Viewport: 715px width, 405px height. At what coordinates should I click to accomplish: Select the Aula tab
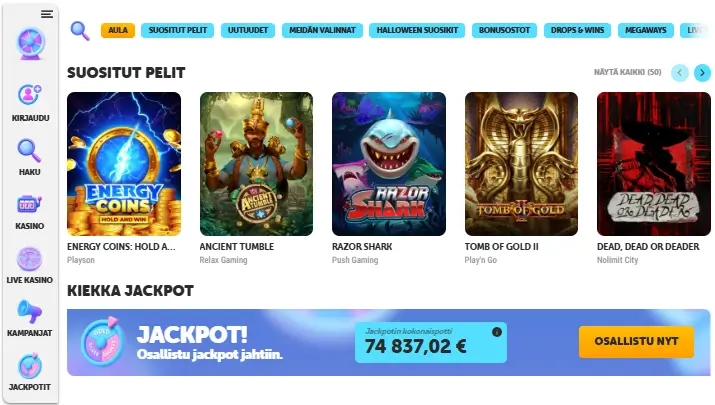click(118, 30)
